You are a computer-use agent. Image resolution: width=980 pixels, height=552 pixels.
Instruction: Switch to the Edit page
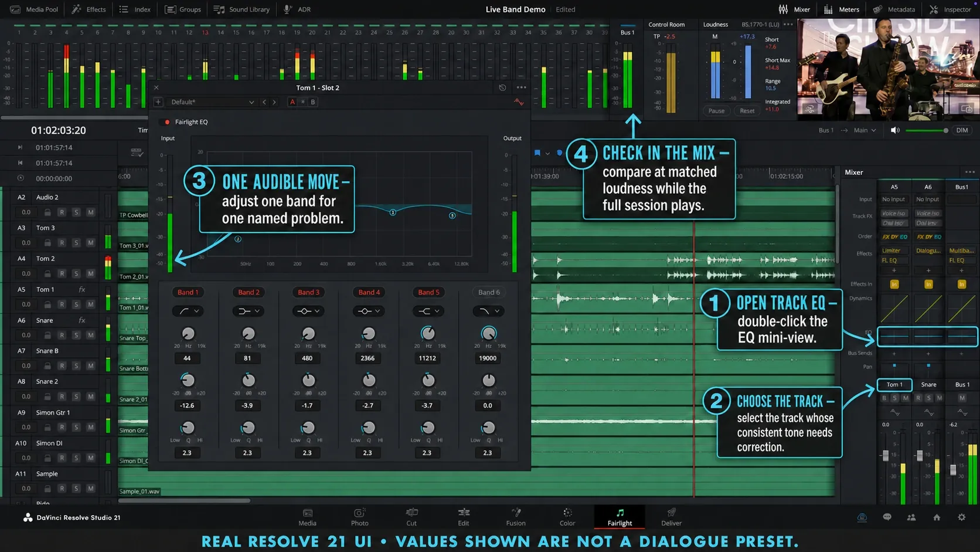(464, 517)
